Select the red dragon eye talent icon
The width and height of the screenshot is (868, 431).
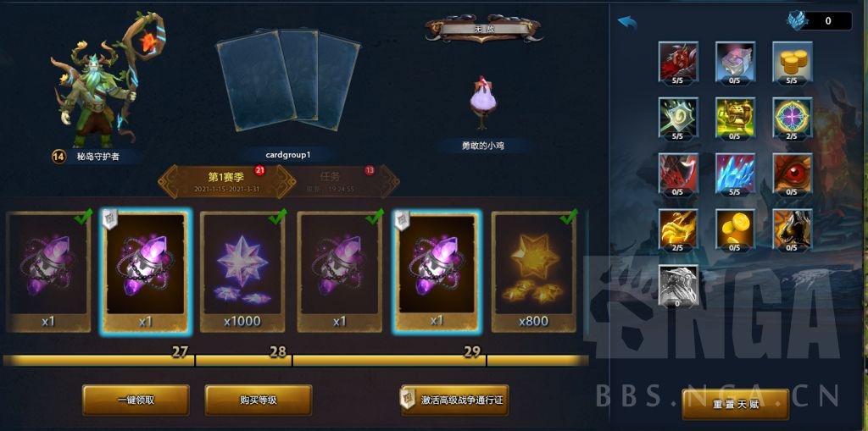793,174
